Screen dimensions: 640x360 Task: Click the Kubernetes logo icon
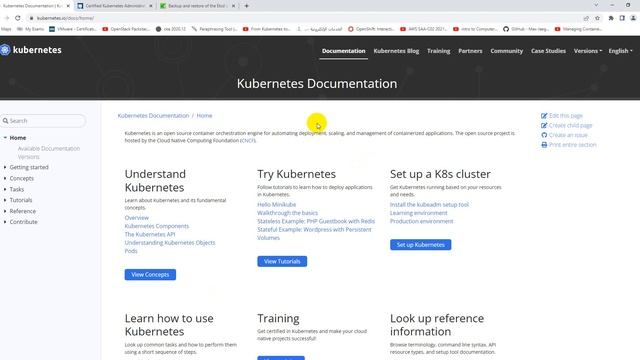(5, 50)
